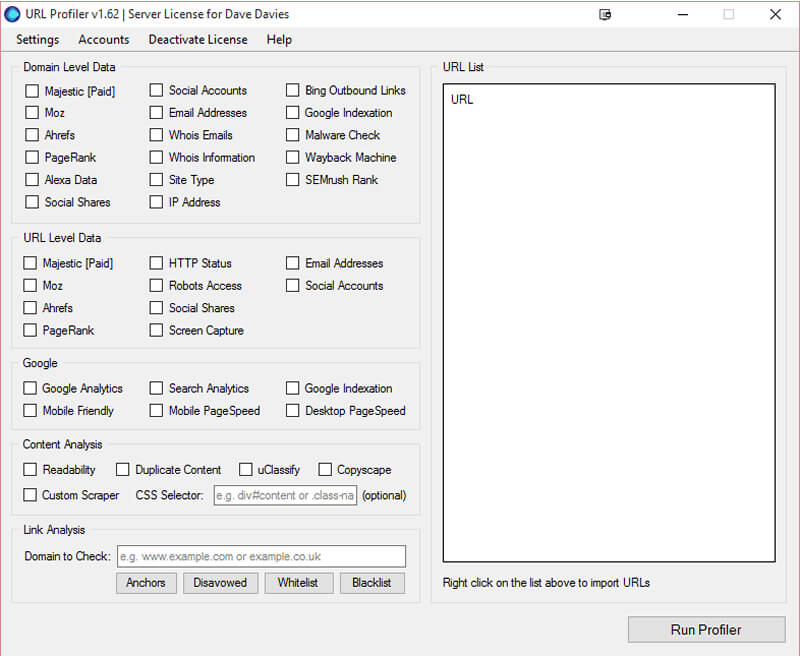Focus the CSS Selector input field
This screenshot has width=800, height=656.
point(285,495)
